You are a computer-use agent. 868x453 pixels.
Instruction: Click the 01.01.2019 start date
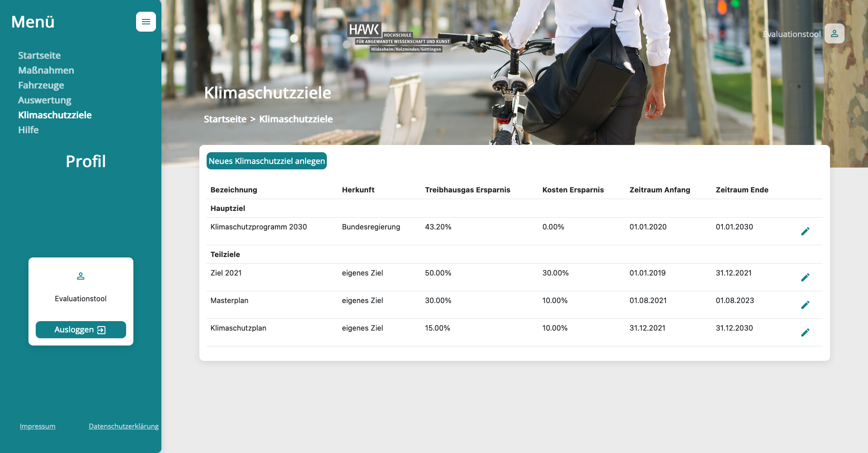(647, 273)
